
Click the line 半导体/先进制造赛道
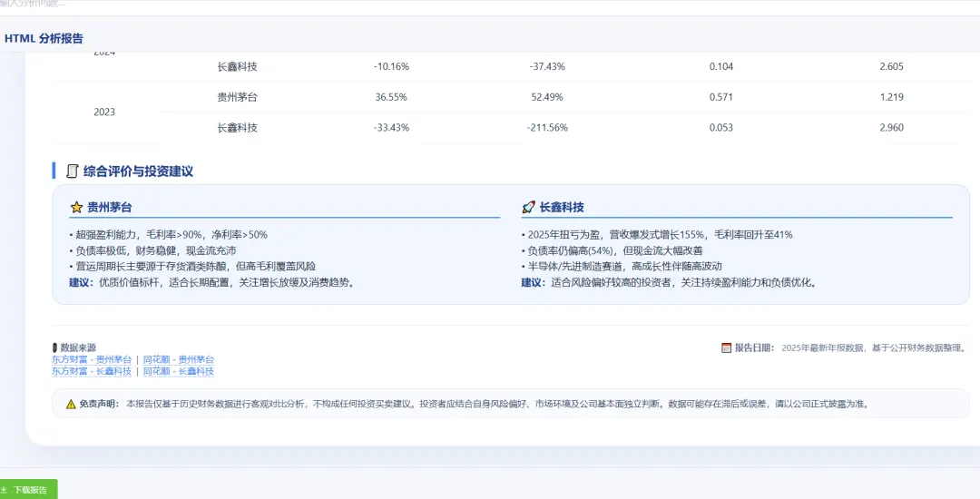pos(622,266)
